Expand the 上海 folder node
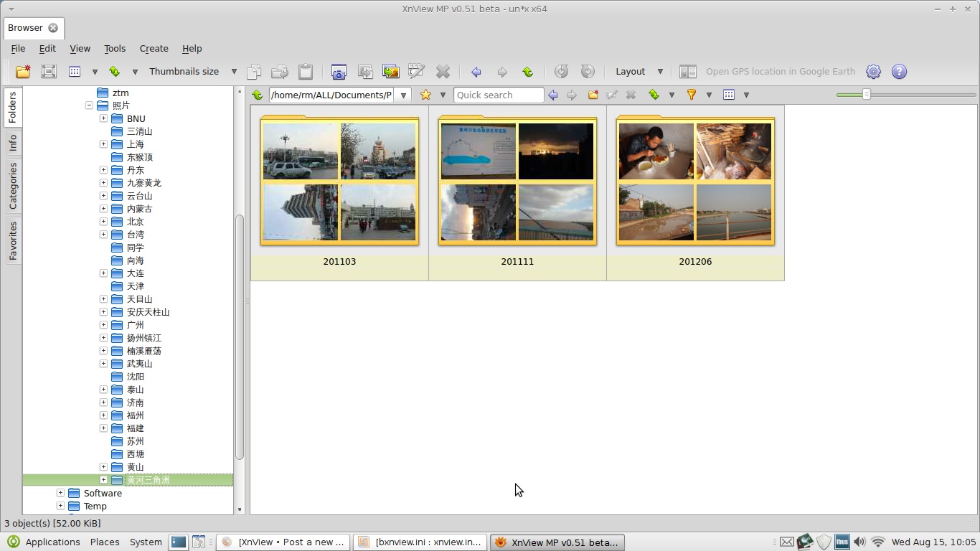 pyautogui.click(x=103, y=144)
